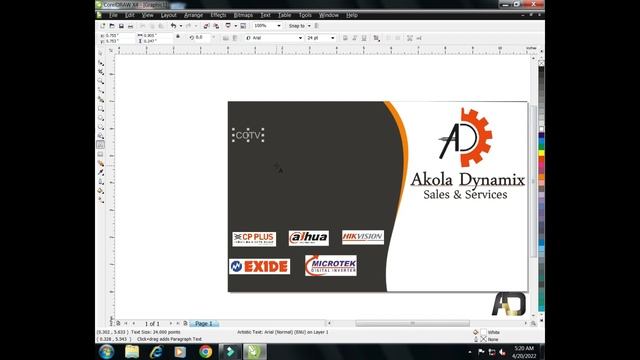Select the Interactive Blend tool

click(x=100, y=163)
